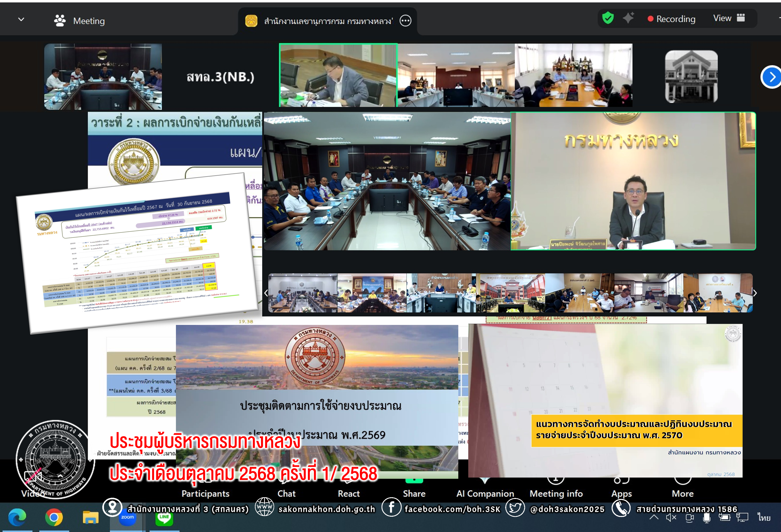This screenshot has height=532, width=781.
Task: Open the Participants panel
Action: click(205, 493)
